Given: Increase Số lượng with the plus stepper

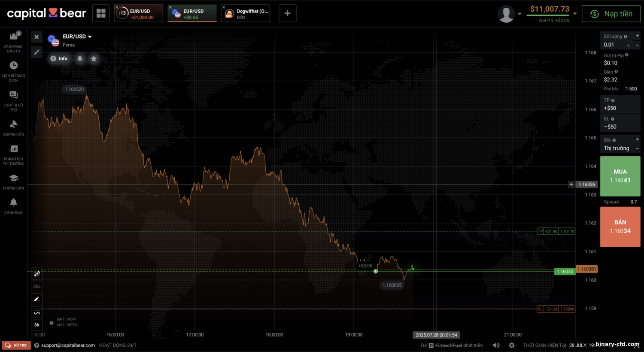Looking at the screenshot, I should point(637,36).
